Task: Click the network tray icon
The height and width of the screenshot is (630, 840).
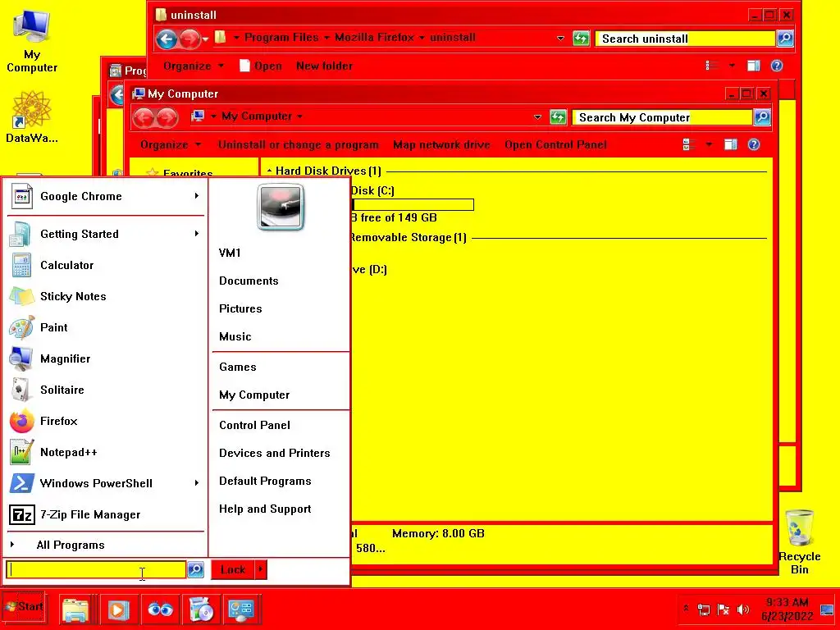Action: pyautogui.click(x=703, y=609)
